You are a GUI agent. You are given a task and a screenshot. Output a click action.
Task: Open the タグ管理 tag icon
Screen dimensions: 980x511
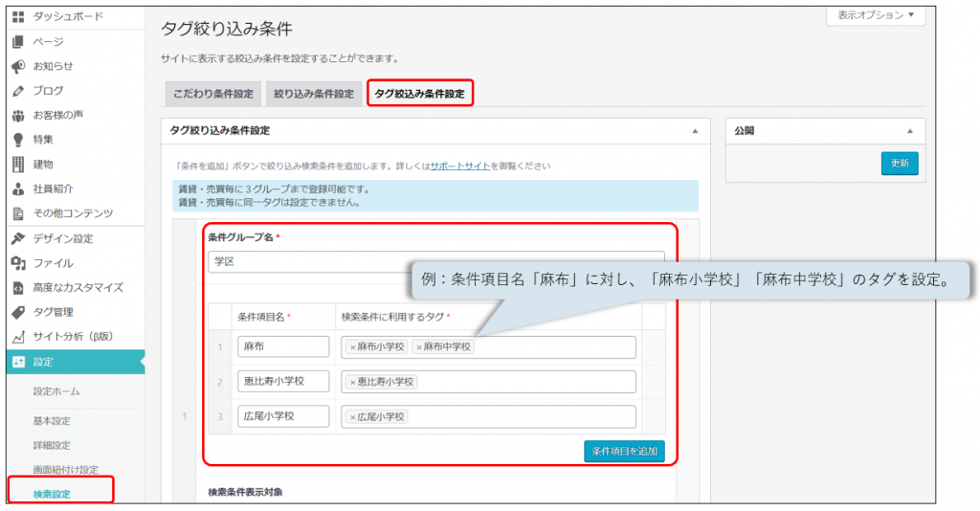coord(17,312)
